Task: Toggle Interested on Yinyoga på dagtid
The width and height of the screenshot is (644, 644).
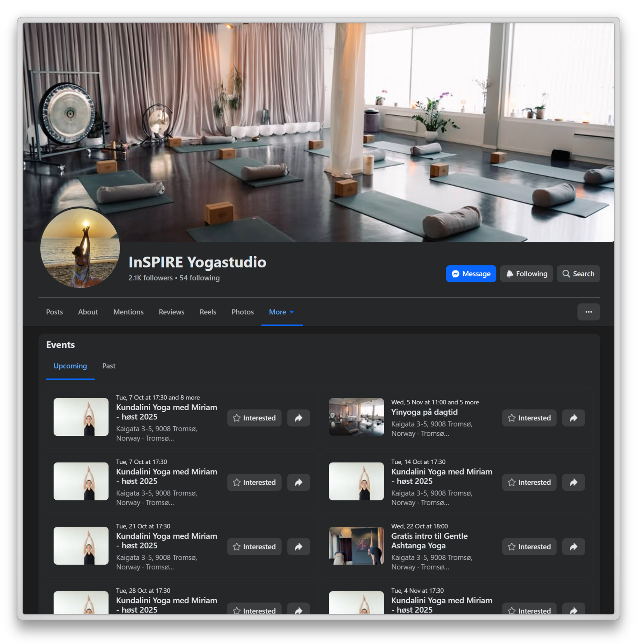Action: (529, 418)
